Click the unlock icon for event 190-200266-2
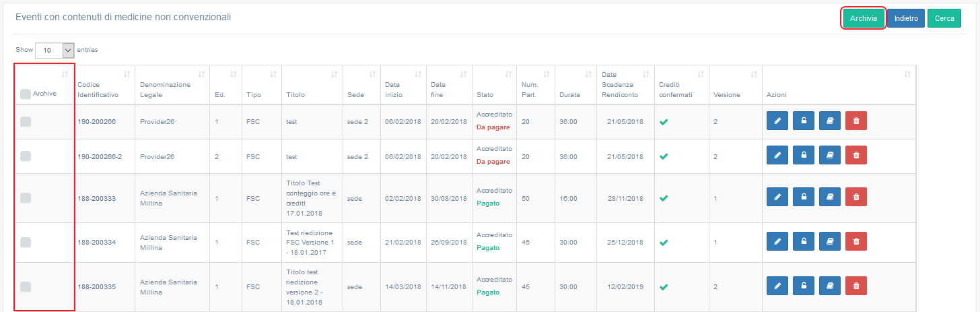Image resolution: width=980 pixels, height=312 pixels. 804,155
